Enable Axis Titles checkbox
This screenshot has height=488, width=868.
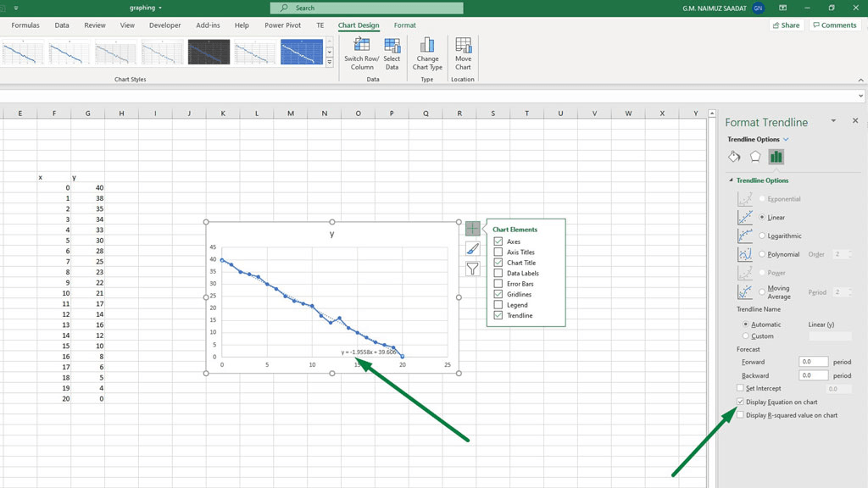tap(498, 252)
